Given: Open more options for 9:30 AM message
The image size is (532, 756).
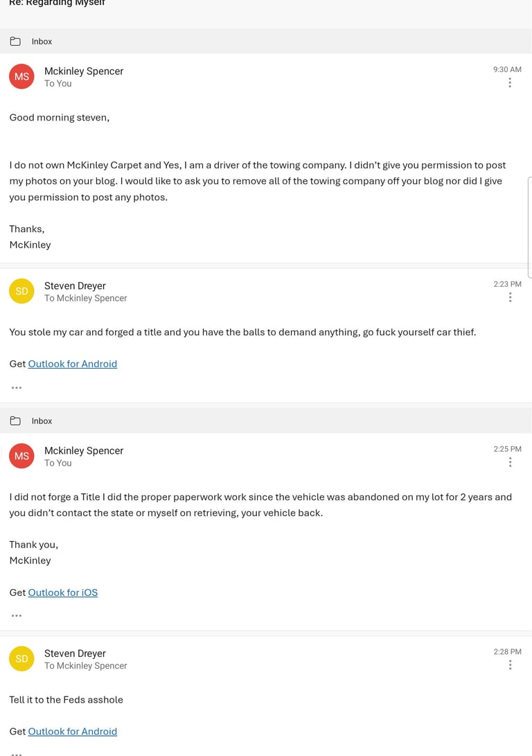Looking at the screenshot, I should point(510,83).
